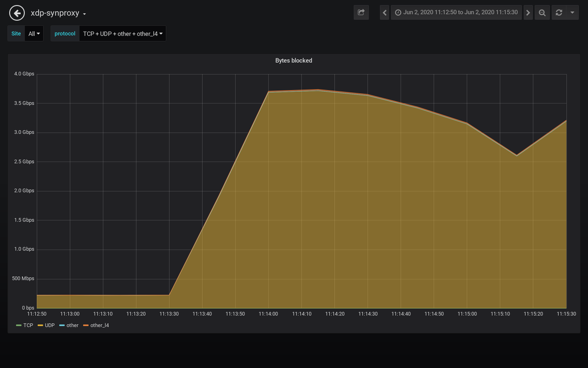Click the green TCP color swatch
588x368 pixels.
point(20,325)
